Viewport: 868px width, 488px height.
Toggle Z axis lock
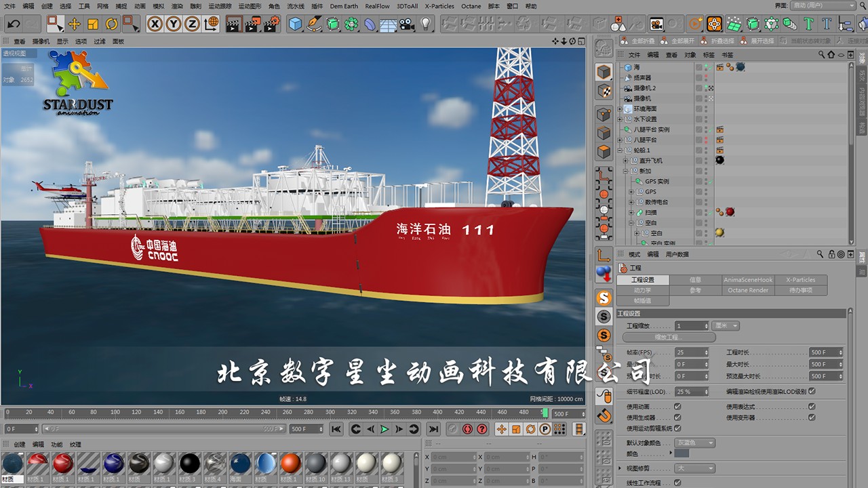coord(192,24)
